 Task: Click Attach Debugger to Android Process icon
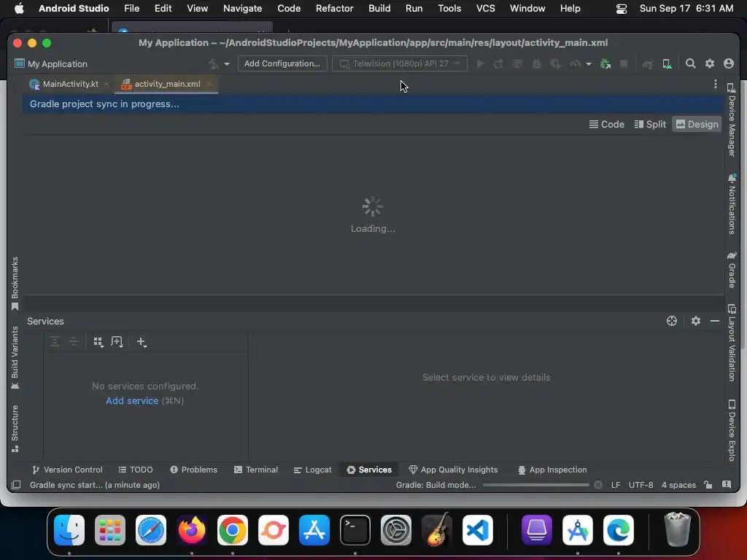605,64
